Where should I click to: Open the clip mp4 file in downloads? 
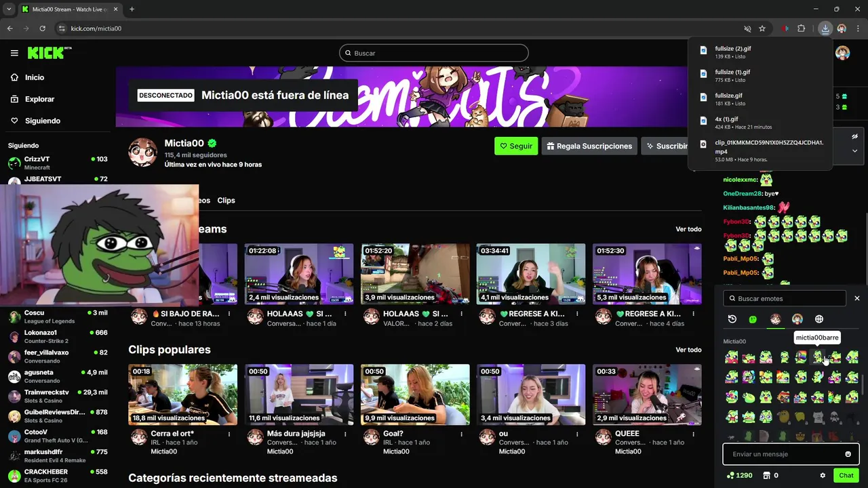[x=769, y=146]
